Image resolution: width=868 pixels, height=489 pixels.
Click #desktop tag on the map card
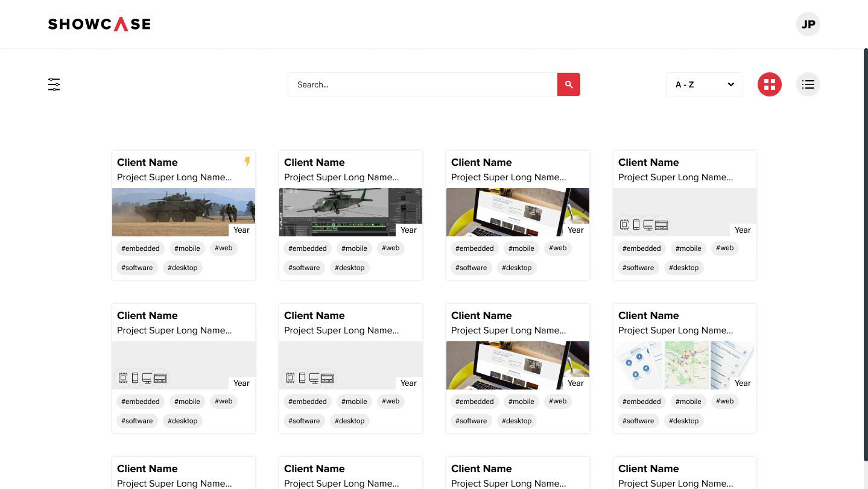pyautogui.click(x=684, y=421)
